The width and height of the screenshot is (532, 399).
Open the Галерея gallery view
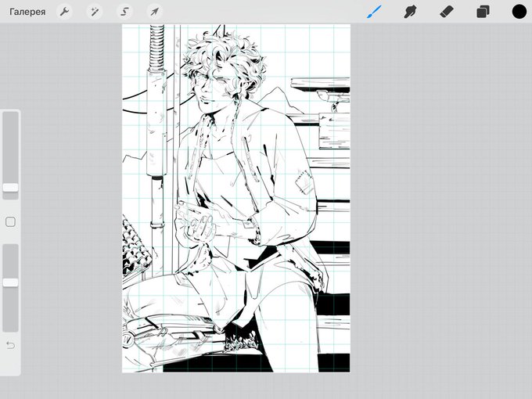27,12
